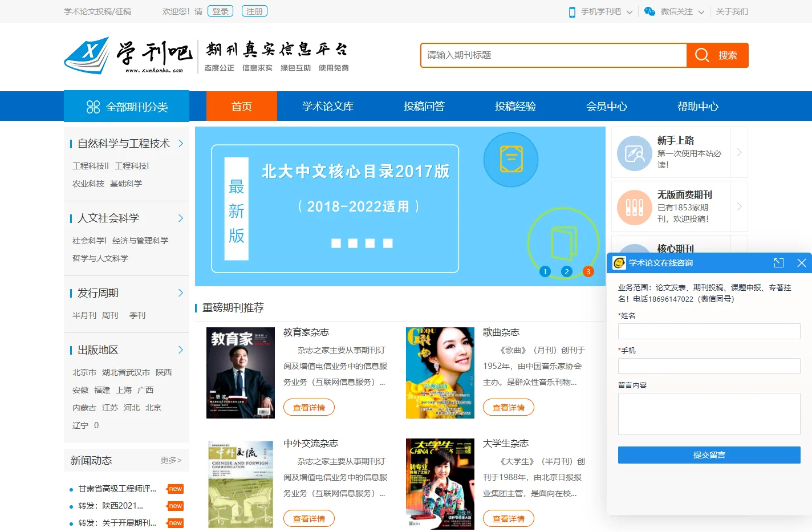Click the chat widget smiley icon
The image size is (812, 532).
619,263
